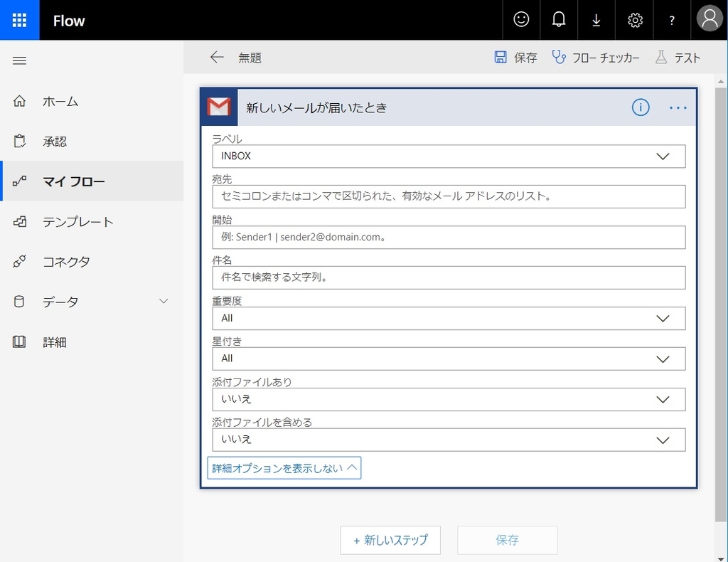Open the 重要度 dropdown

pyautogui.click(x=449, y=318)
